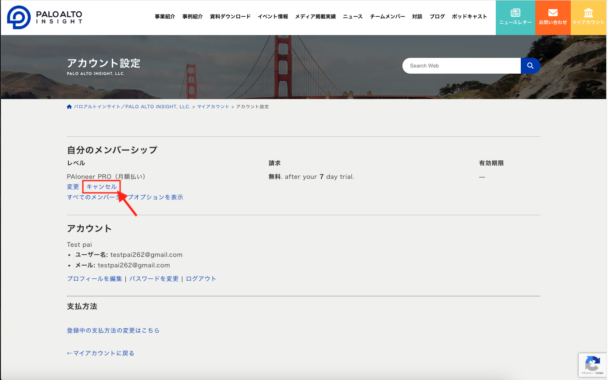The width and height of the screenshot is (608, 380).
Task: Focus the Search Web input field
Action: [461, 66]
